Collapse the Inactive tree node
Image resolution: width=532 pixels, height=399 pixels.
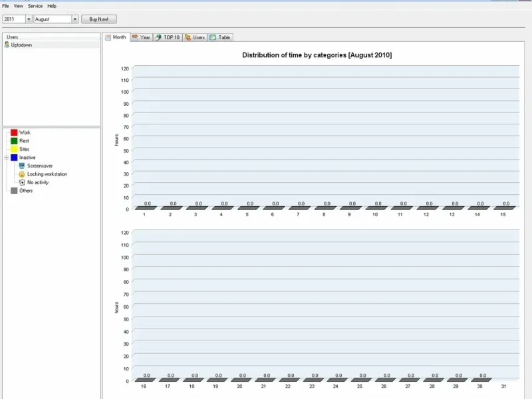pyautogui.click(x=6, y=158)
